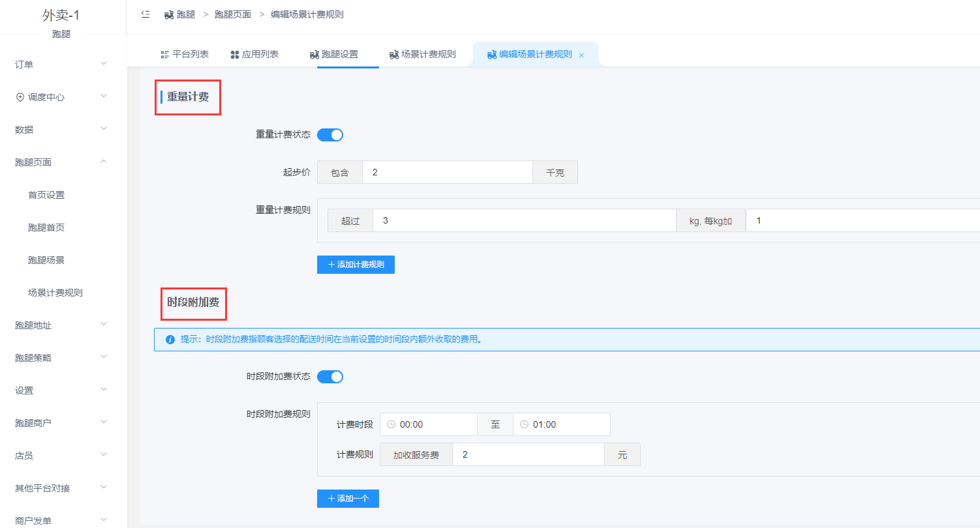The width and height of the screenshot is (980, 528).
Task: Click the 提示 banner text
Action: [331, 340]
